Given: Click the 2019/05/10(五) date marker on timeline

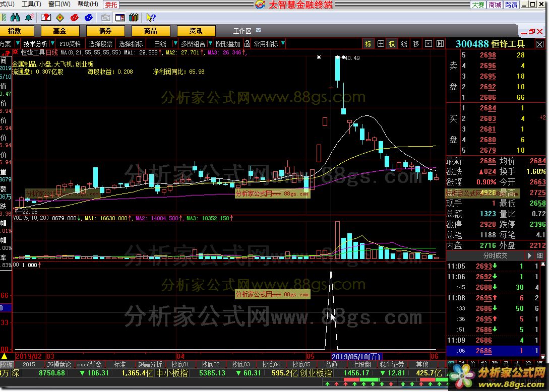Looking at the screenshot, I should (356, 356).
